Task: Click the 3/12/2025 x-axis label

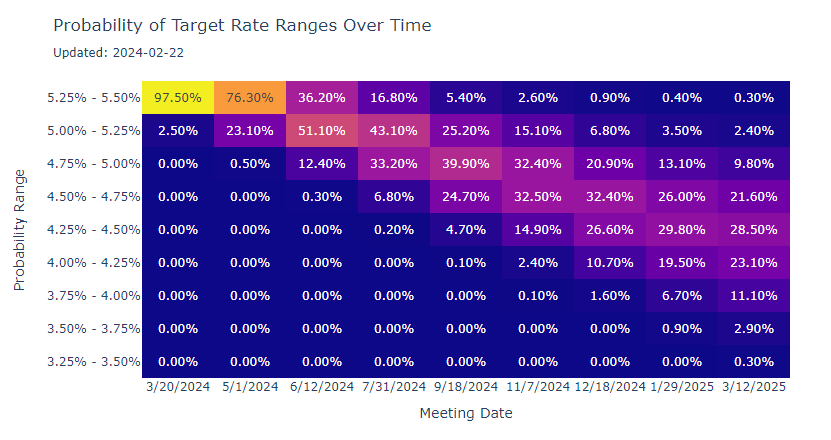Action: click(754, 386)
